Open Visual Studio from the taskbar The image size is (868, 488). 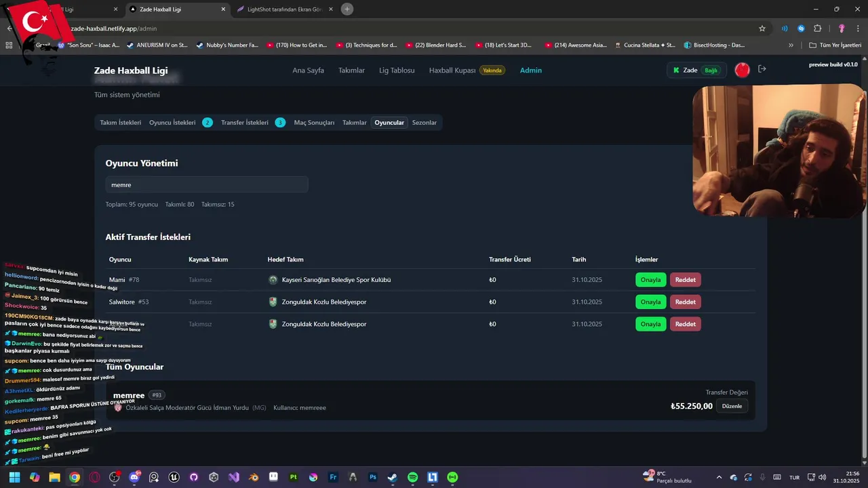click(x=234, y=477)
